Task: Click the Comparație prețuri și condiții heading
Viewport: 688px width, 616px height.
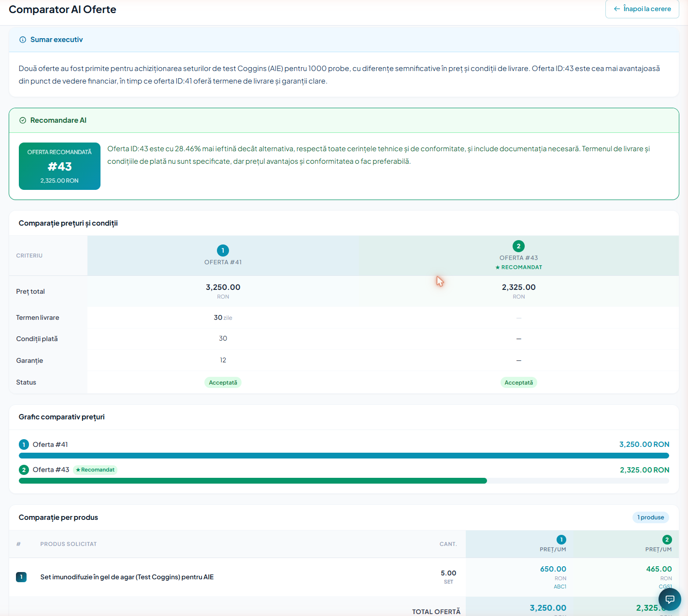Action: [68, 223]
